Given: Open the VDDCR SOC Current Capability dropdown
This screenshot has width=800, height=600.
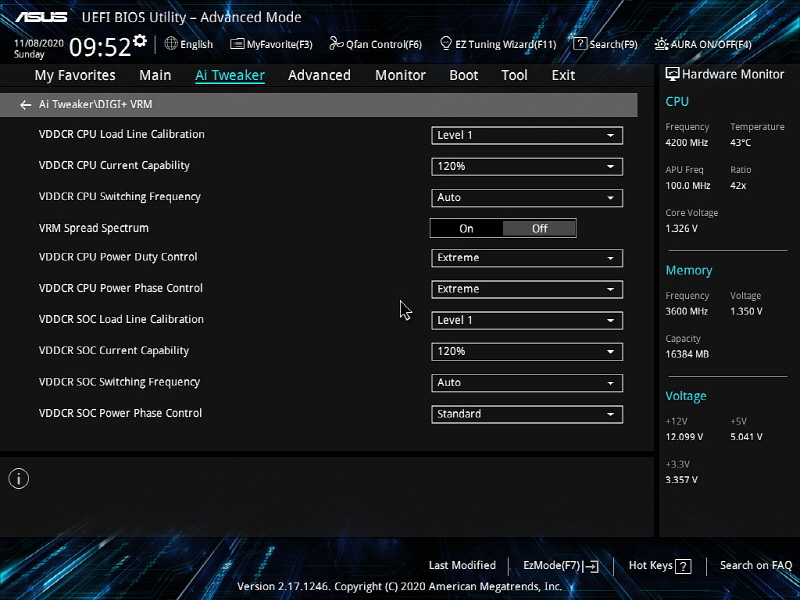Looking at the screenshot, I should pos(527,352).
